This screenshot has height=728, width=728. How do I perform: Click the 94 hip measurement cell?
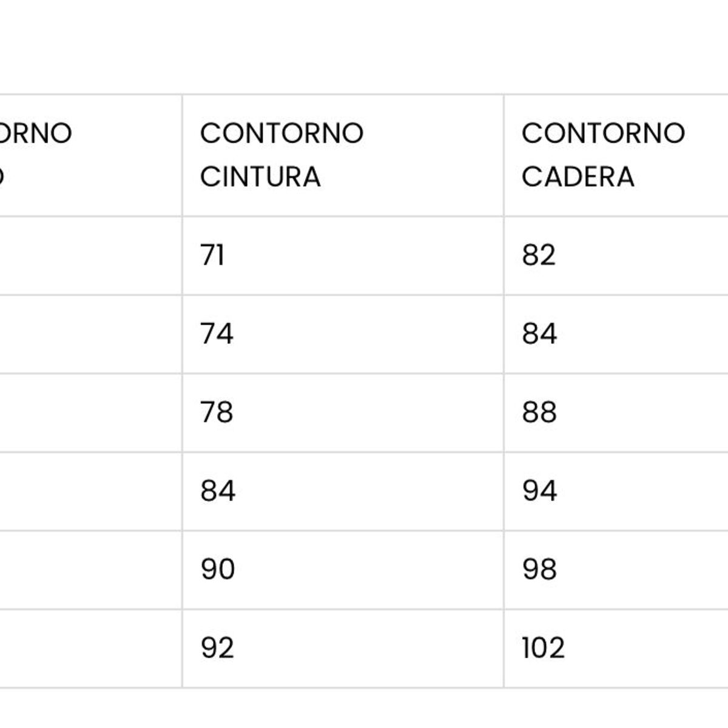539,491
